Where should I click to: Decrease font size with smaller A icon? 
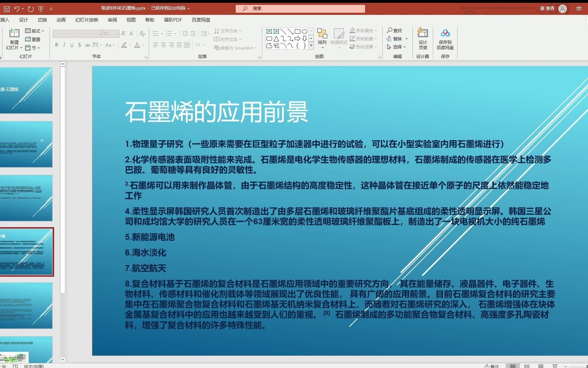pyautogui.click(x=132, y=34)
